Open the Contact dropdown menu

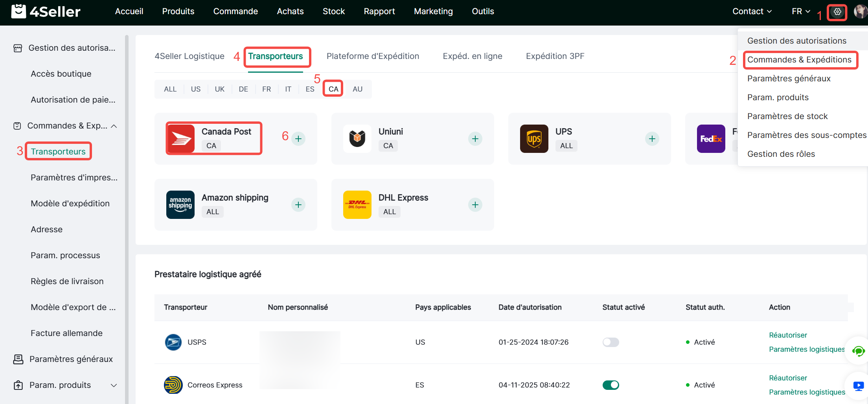752,11
